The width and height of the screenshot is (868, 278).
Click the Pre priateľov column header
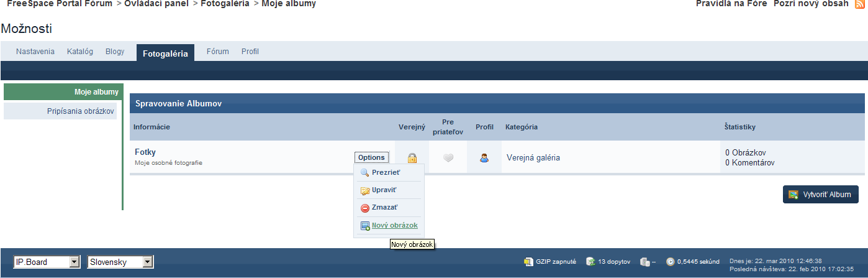[x=448, y=127]
